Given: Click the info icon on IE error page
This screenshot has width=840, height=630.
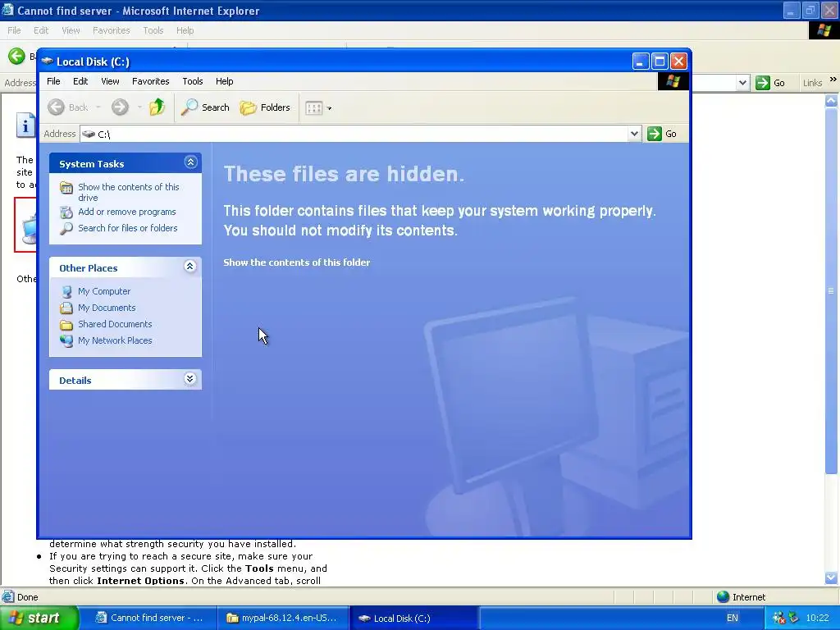Looking at the screenshot, I should 25,126.
